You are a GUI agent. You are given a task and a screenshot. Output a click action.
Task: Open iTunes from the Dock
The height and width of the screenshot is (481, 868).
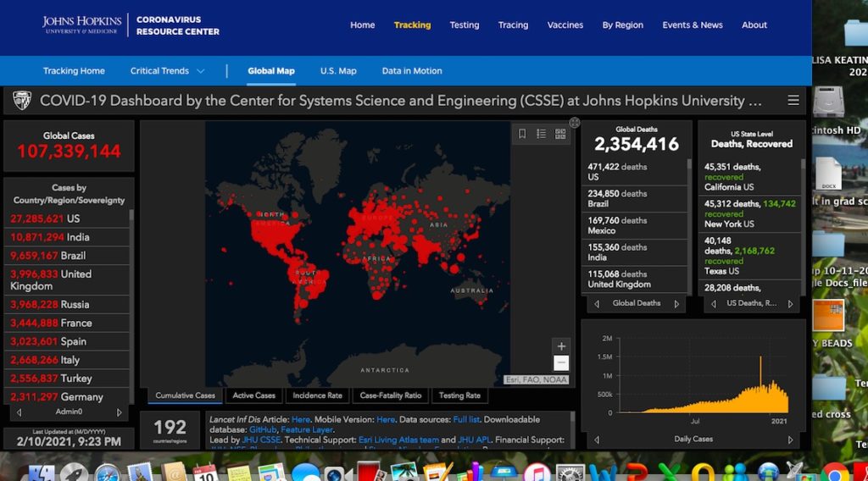point(536,474)
